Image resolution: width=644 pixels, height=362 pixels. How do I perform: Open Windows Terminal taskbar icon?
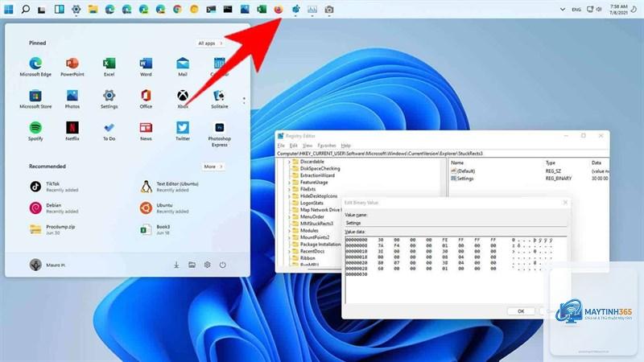click(211, 9)
